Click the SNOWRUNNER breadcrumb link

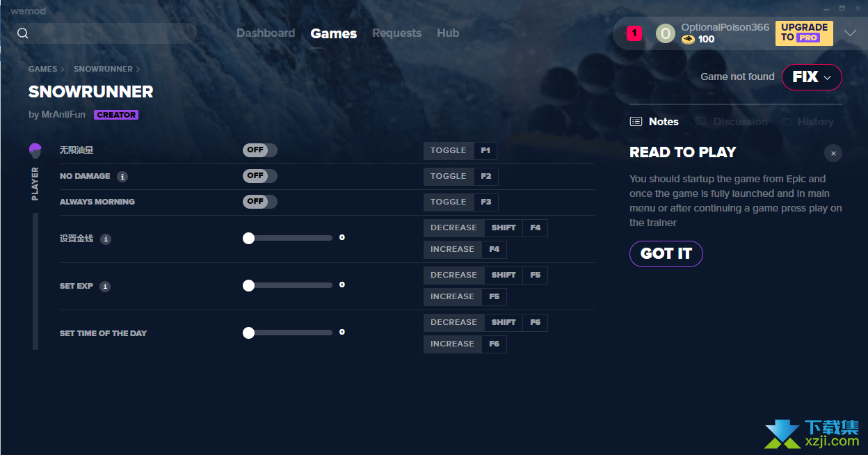coord(103,70)
